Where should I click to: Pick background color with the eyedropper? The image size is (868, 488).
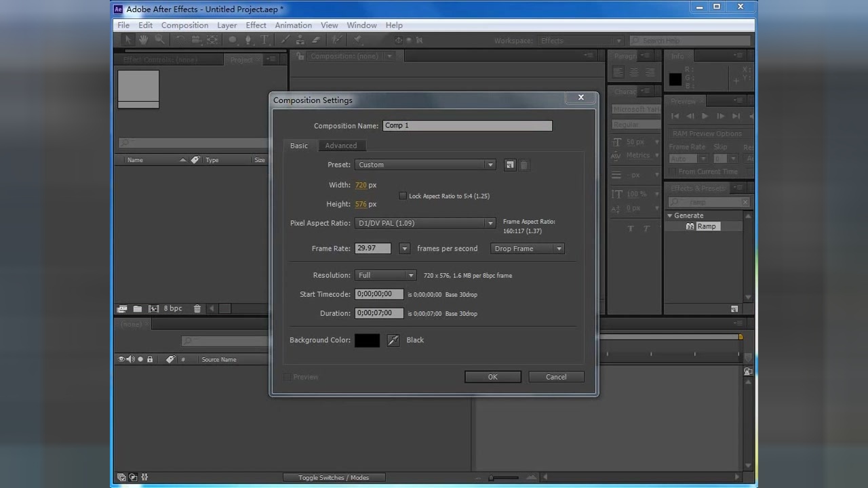pyautogui.click(x=393, y=340)
